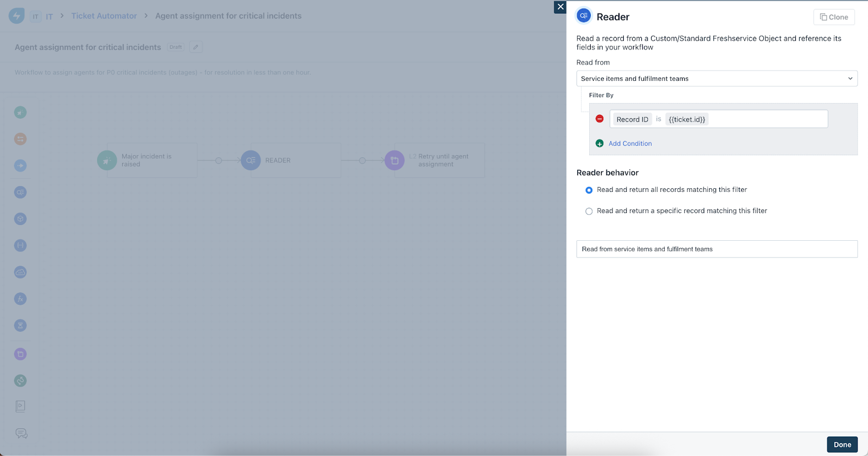868x456 pixels.
Task: Click the green plus Add Condition icon
Action: click(599, 144)
